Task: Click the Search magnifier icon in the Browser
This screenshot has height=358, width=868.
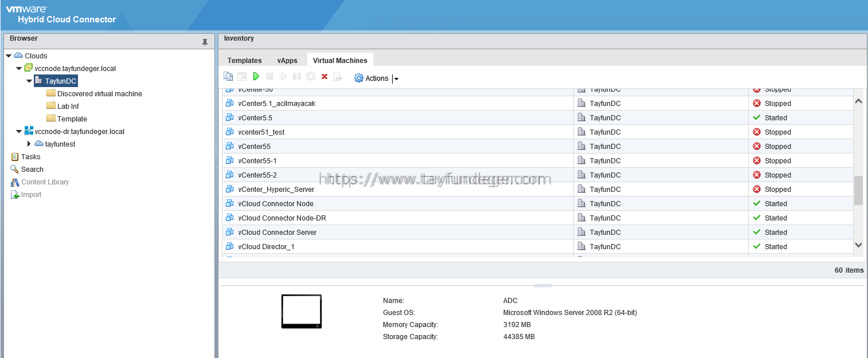Action: pyautogui.click(x=15, y=170)
